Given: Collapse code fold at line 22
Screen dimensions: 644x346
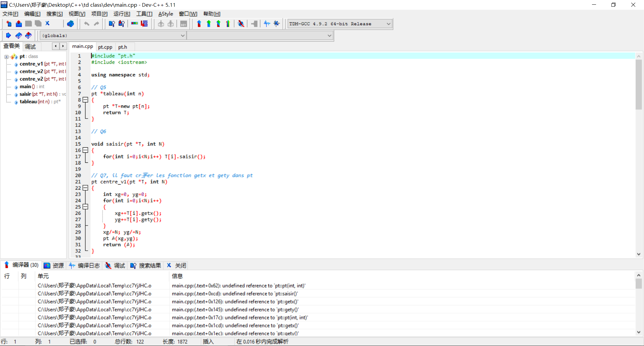Looking at the screenshot, I should pos(85,188).
